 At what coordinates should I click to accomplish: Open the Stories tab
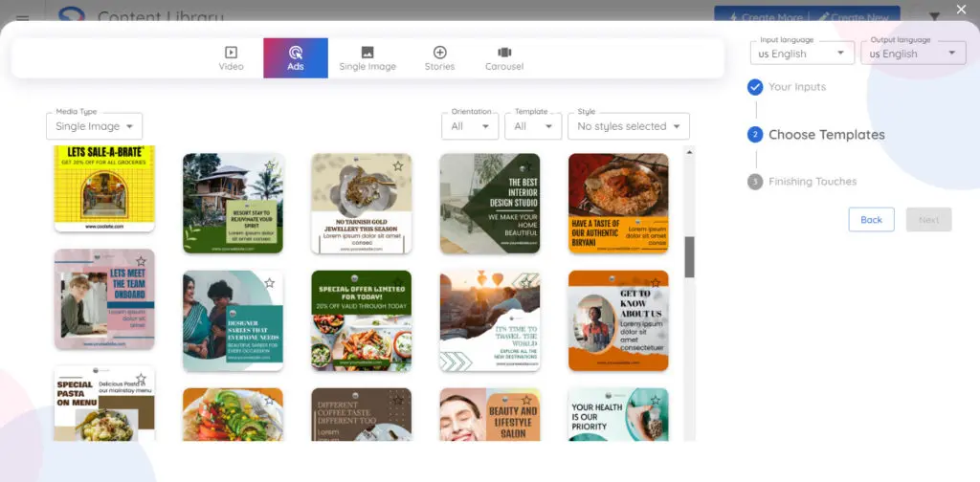439,58
